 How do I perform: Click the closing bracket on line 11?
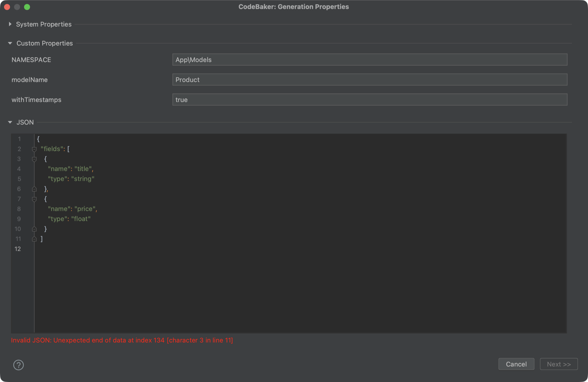(41, 239)
